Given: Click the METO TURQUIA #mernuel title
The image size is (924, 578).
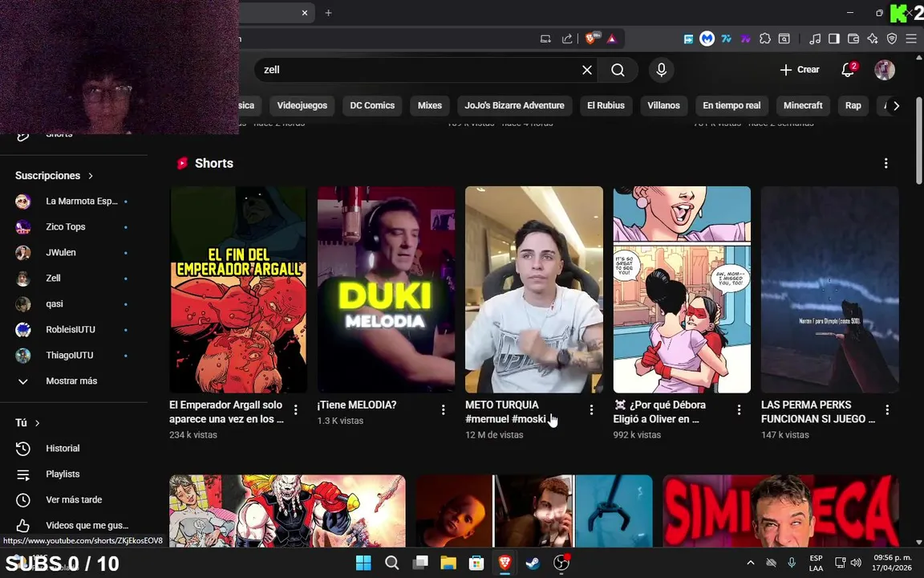Looking at the screenshot, I should pyautogui.click(x=505, y=413).
